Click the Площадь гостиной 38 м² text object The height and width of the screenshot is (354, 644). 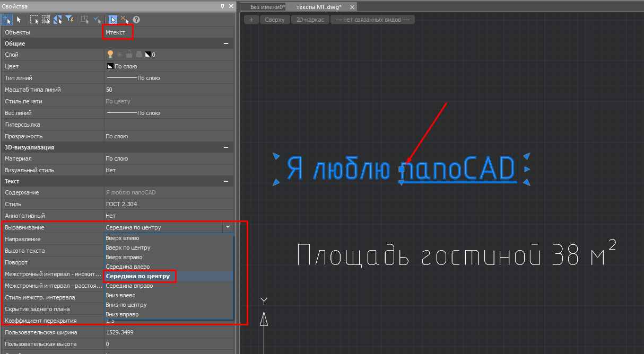[456, 254]
